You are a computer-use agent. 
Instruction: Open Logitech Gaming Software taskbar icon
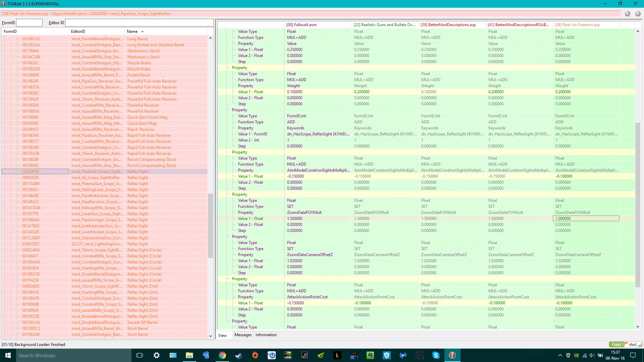pos(420,355)
